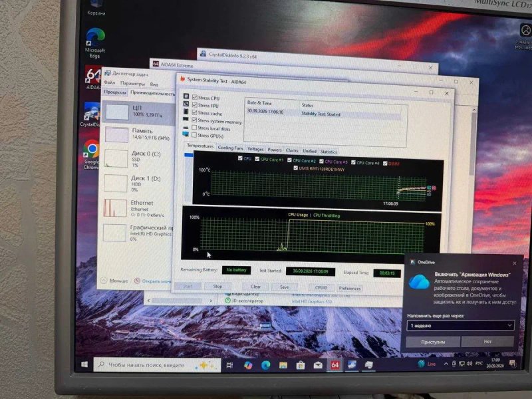Switch to the Voltages tab
The height and width of the screenshot is (399, 532).
point(255,149)
